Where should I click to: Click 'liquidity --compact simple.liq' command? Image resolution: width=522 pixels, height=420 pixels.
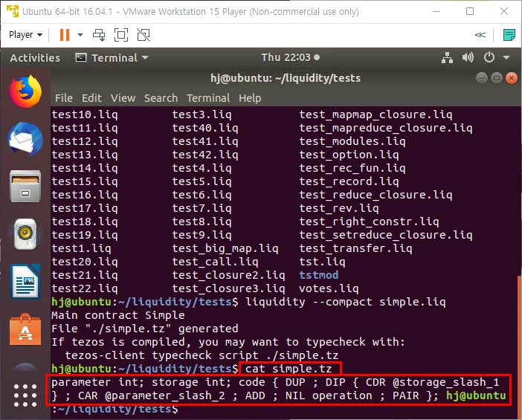pyautogui.click(x=345, y=303)
